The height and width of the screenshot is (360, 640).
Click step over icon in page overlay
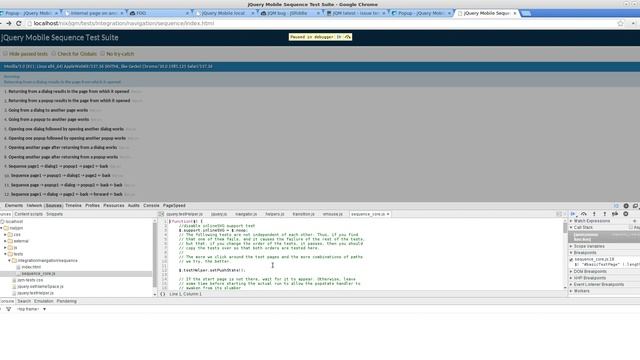coord(347,37)
